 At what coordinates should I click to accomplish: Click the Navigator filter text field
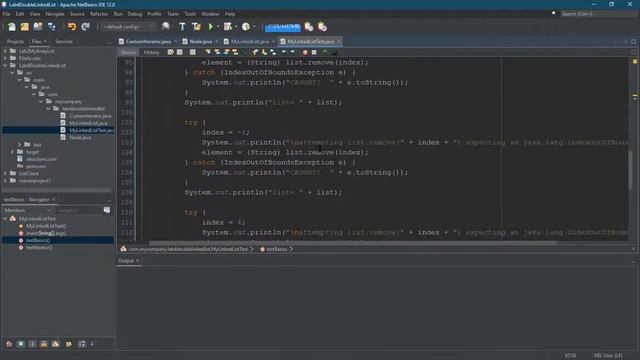pyautogui.click(x=78, y=210)
